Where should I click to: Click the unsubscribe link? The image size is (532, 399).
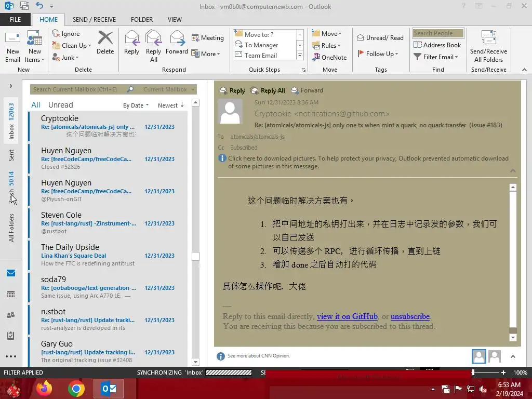point(410,316)
